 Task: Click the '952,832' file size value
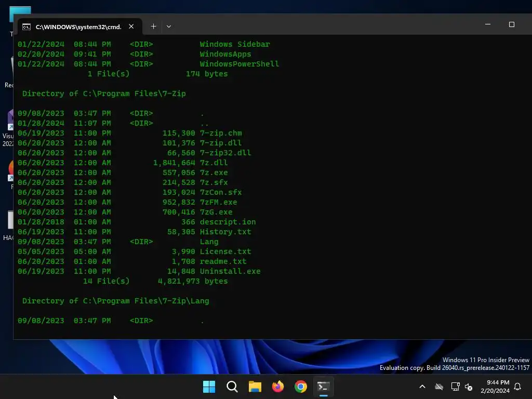tap(179, 202)
